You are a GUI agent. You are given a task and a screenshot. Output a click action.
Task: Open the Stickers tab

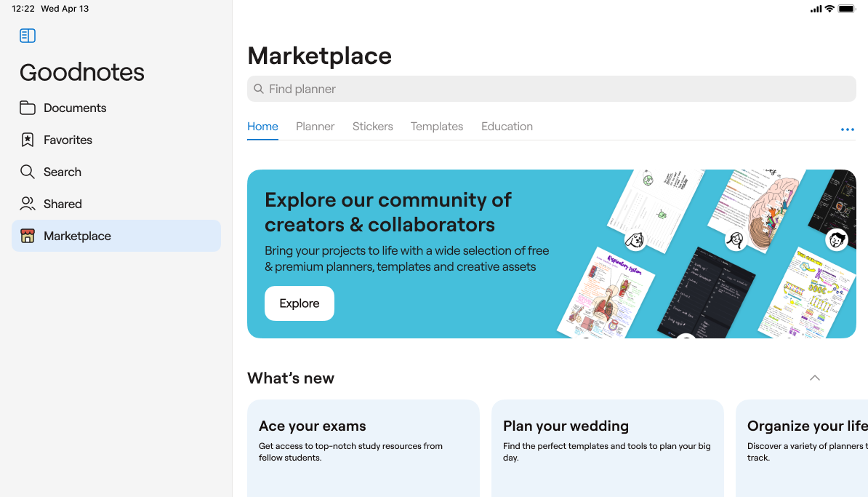click(x=372, y=127)
